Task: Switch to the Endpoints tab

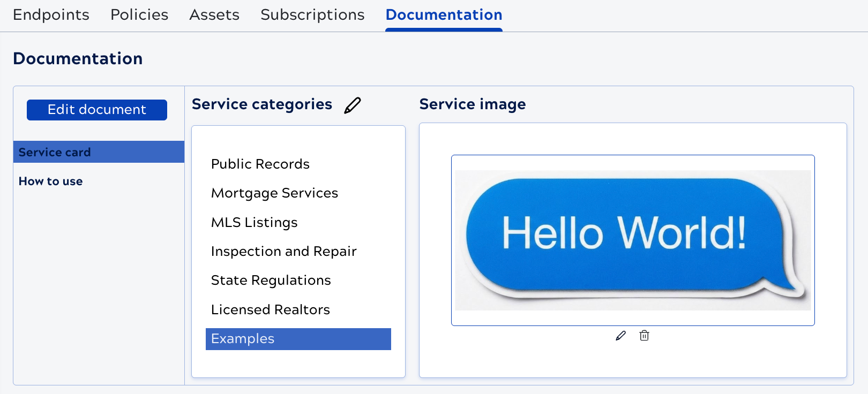Action: pos(51,14)
